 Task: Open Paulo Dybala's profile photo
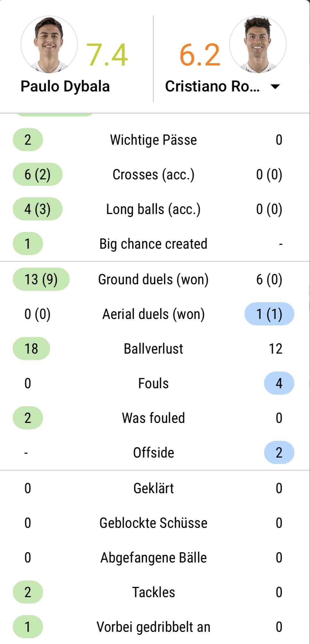click(x=49, y=44)
